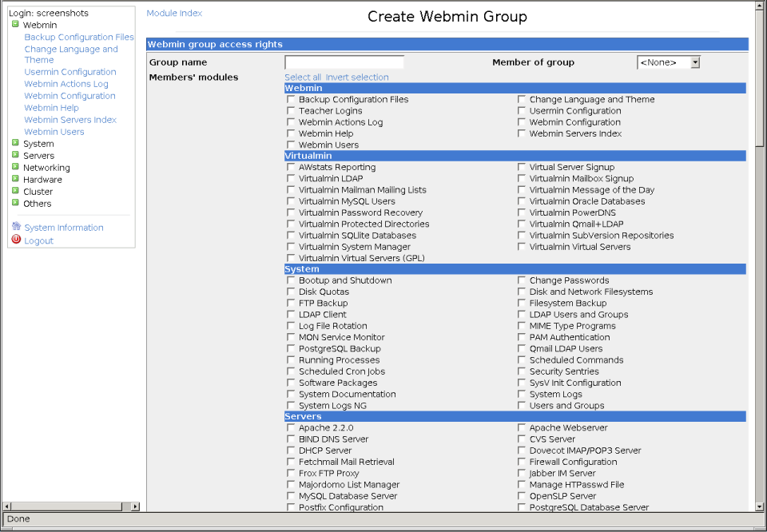Check the Users and Groups checkbox

pos(522,405)
